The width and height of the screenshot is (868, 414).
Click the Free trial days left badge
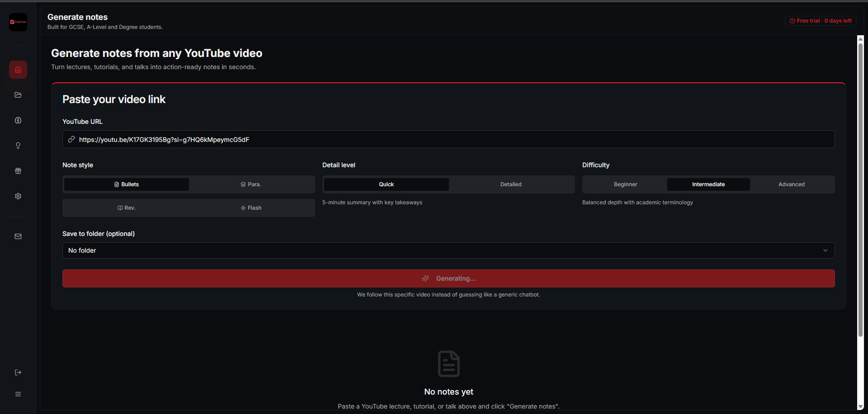point(821,21)
